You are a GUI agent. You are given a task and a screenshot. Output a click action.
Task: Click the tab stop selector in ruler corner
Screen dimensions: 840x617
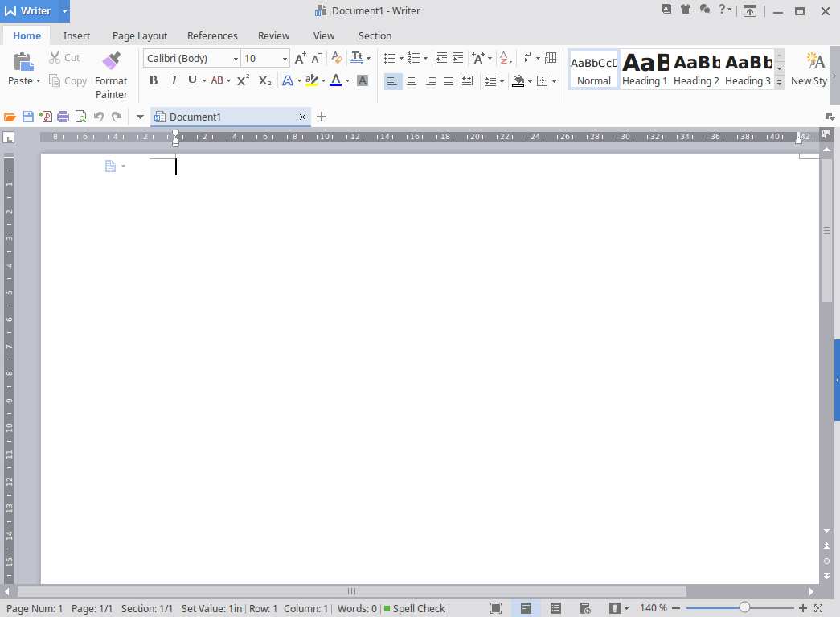9,138
